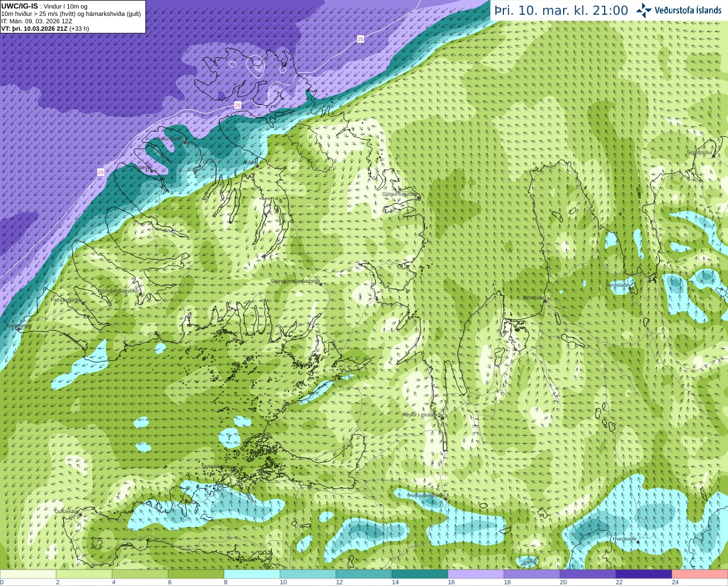The height and width of the screenshot is (586, 728).
Task: Click the Holtavörðuheiði station label
Action: point(426,496)
